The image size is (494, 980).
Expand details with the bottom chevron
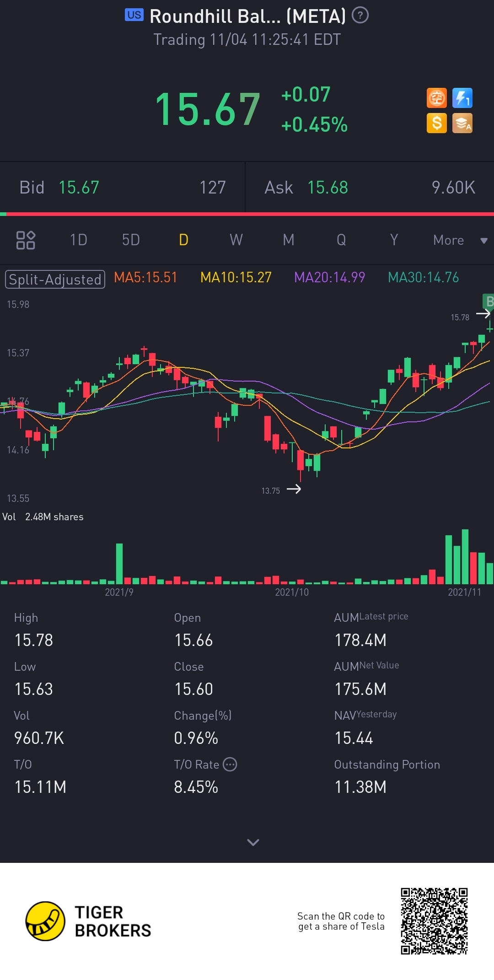point(253,842)
